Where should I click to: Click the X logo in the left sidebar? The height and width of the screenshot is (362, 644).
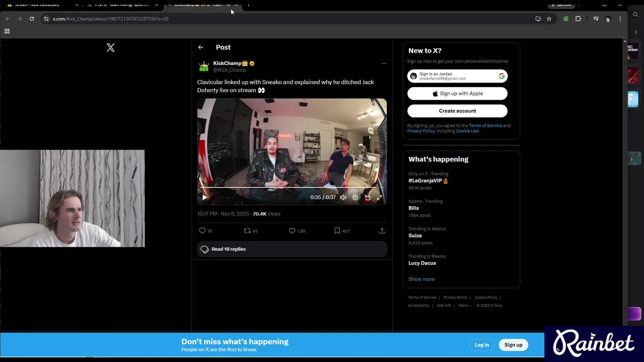[x=111, y=48]
